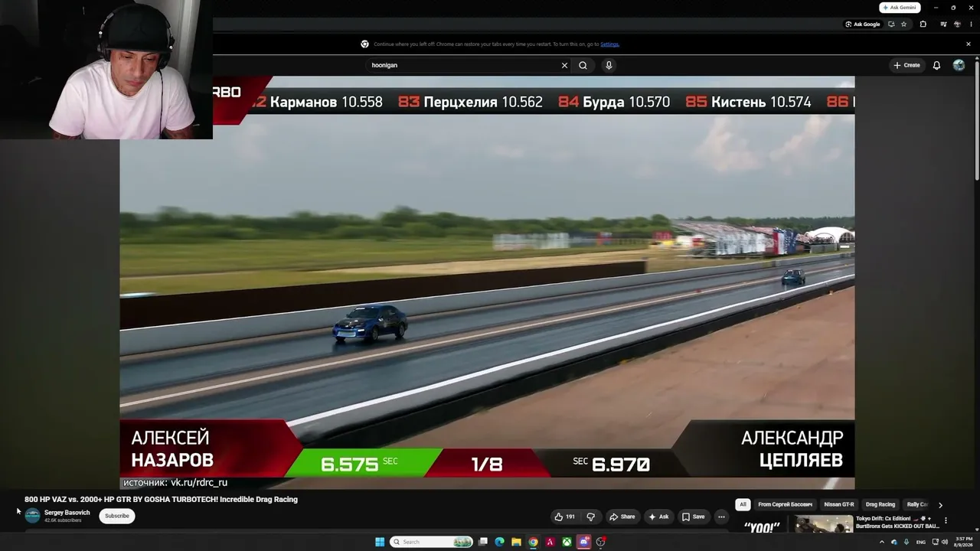The width and height of the screenshot is (980, 551).
Task: Click the microphone icon in the system tray
Action: 905,542
